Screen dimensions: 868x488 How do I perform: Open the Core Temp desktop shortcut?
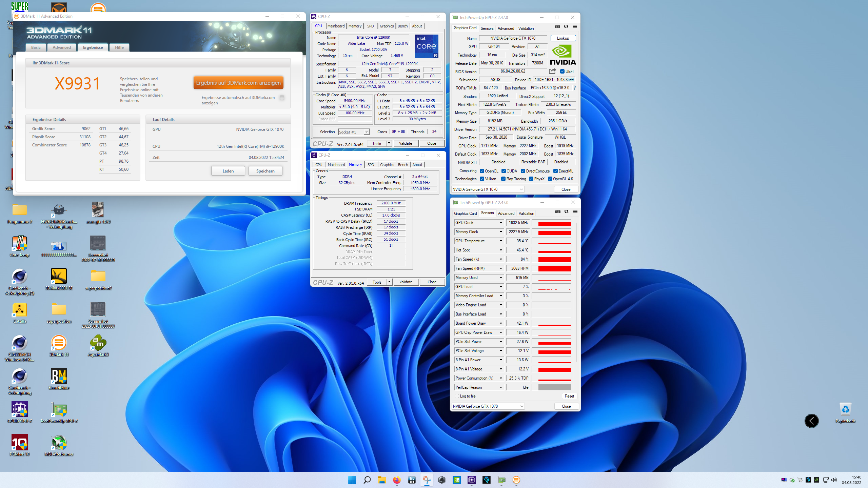20,247
